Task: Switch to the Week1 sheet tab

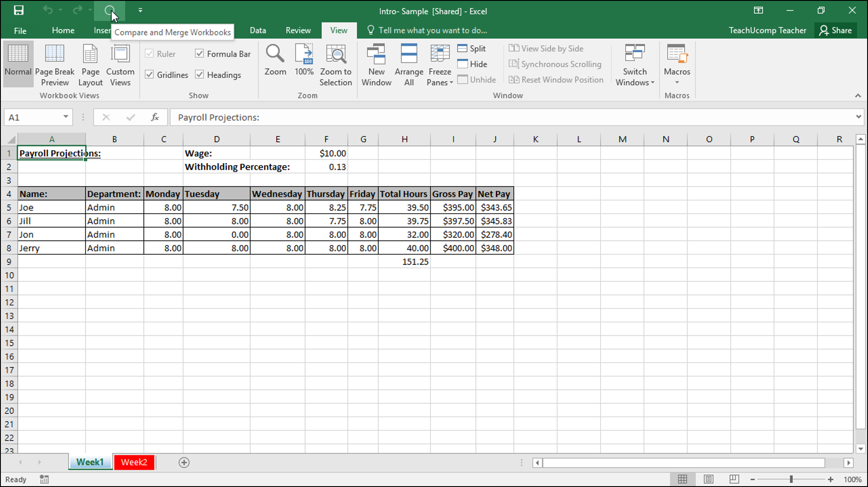Action: pyautogui.click(x=89, y=462)
